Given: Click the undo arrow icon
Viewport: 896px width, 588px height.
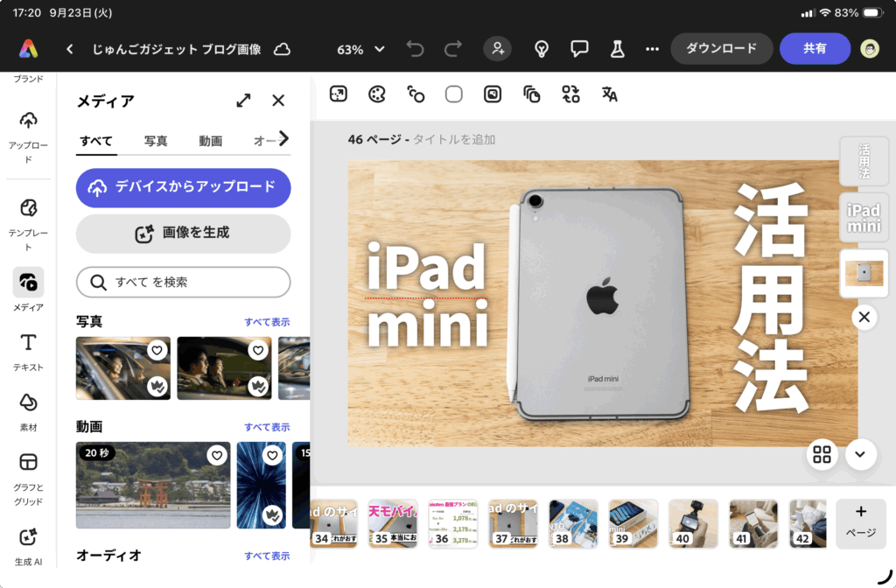Looking at the screenshot, I should point(415,49).
